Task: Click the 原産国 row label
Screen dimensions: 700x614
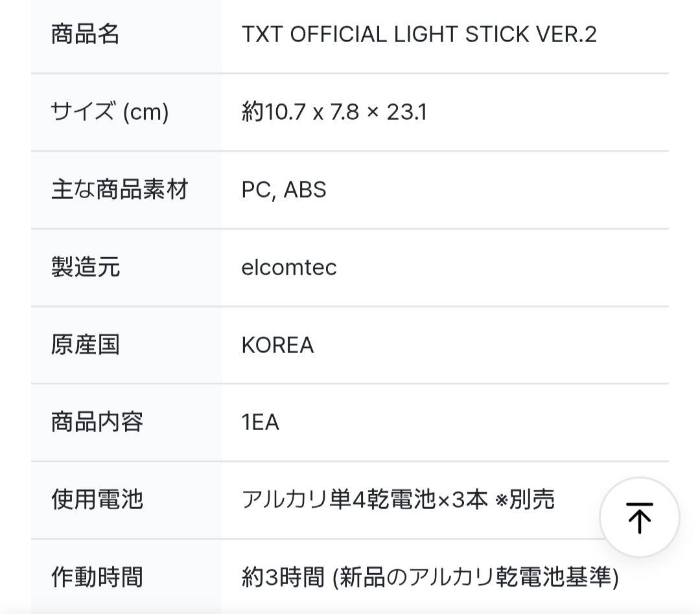Action: [x=84, y=345]
